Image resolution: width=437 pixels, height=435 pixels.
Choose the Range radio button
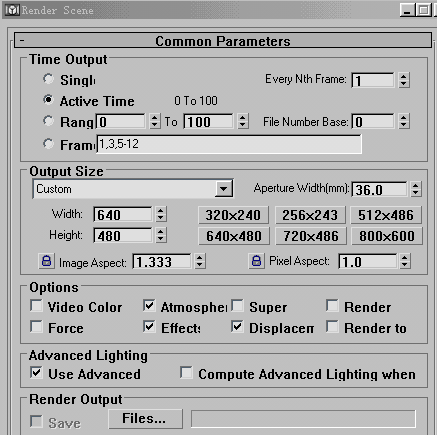(x=48, y=121)
